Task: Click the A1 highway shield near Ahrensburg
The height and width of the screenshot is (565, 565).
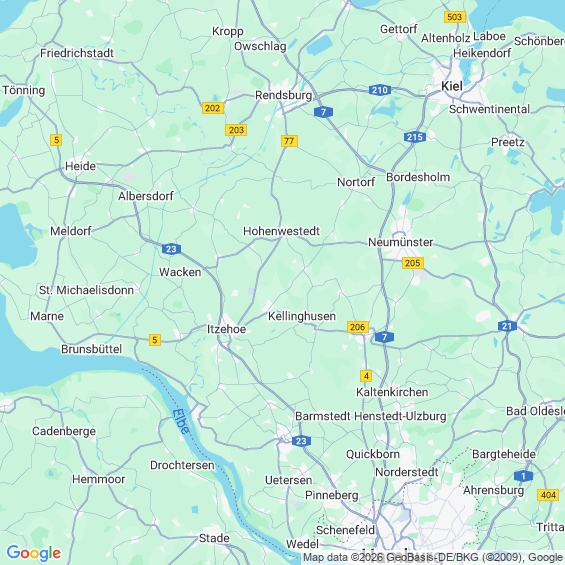Action: tap(523, 476)
